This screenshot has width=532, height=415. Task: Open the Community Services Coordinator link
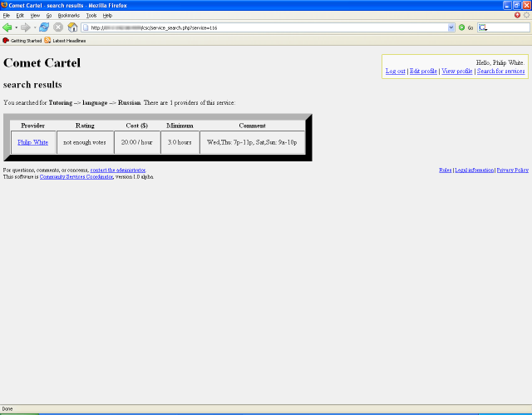(x=76, y=177)
